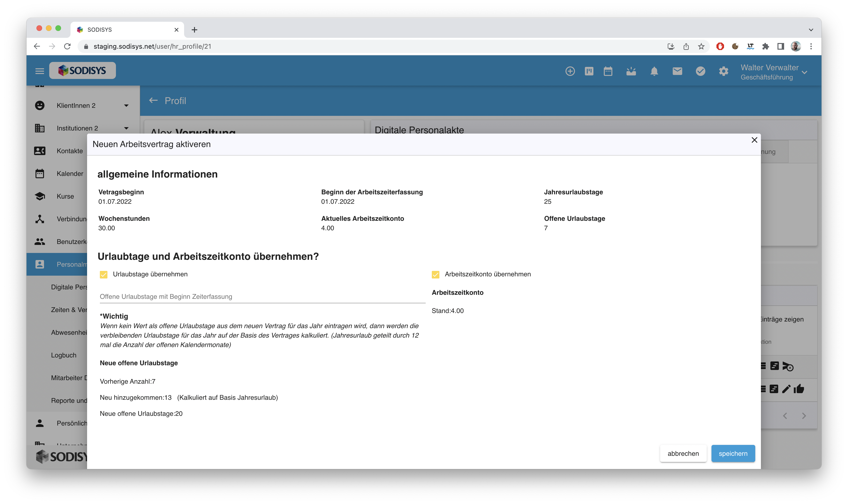Click the Kalender sidebar icon

coord(40,174)
